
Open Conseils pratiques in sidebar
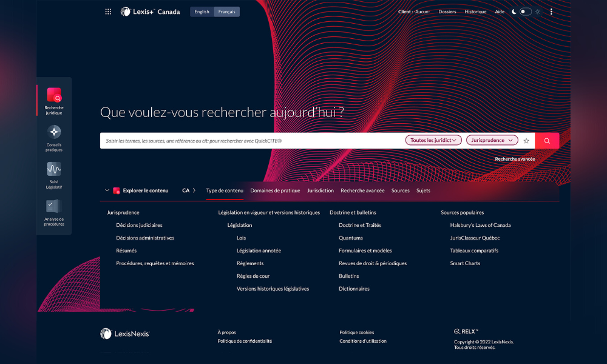tap(54, 138)
